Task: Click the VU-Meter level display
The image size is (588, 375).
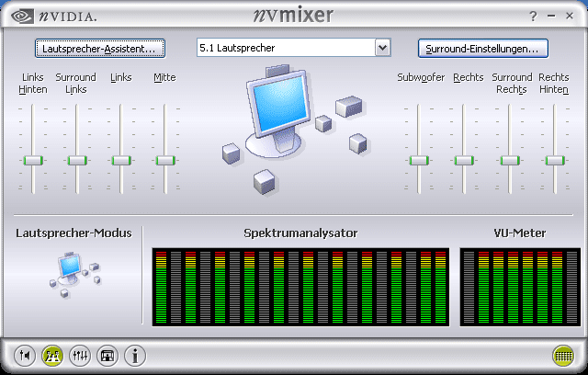Action: (x=520, y=287)
